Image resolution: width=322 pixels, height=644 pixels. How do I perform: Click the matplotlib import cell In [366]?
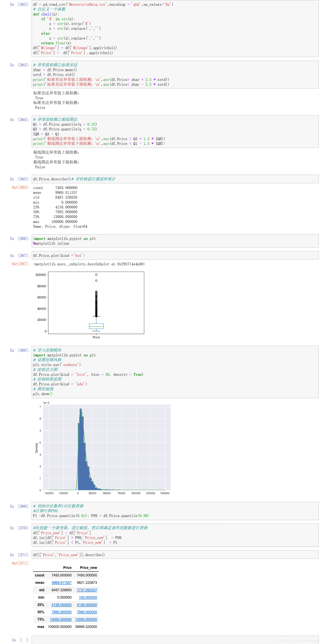[175, 241]
